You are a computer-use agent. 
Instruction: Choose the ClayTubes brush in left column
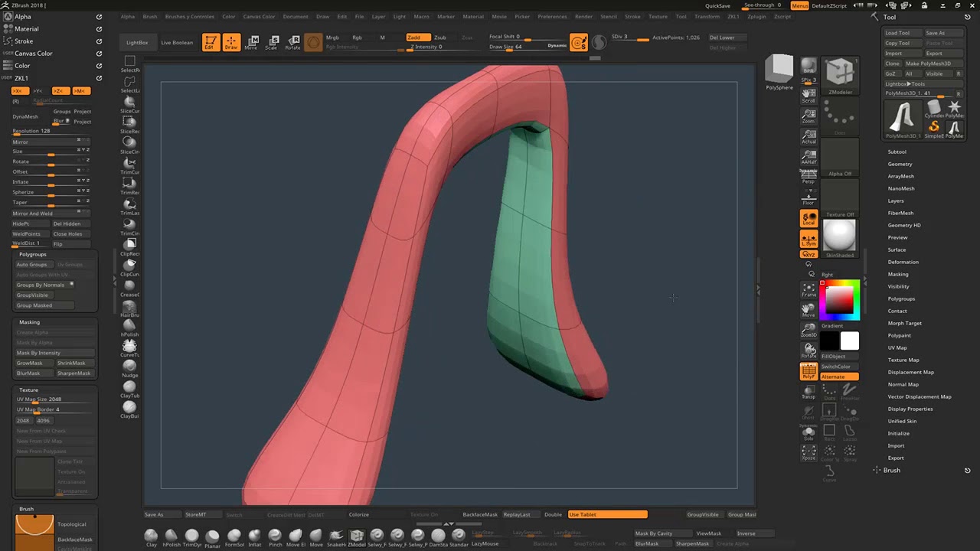tap(129, 390)
